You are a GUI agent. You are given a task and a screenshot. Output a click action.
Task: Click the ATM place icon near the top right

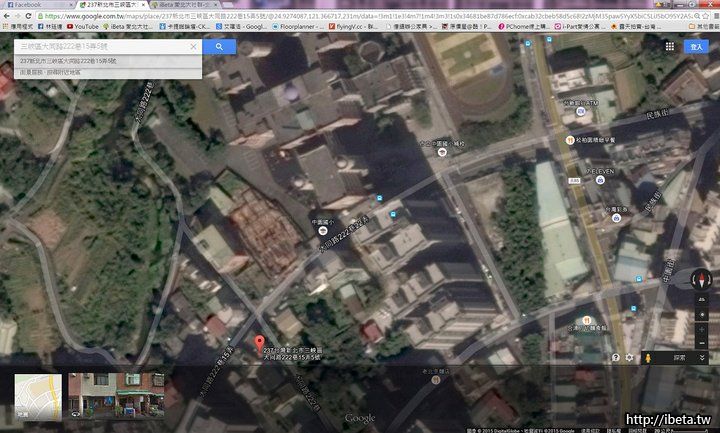click(x=581, y=111)
